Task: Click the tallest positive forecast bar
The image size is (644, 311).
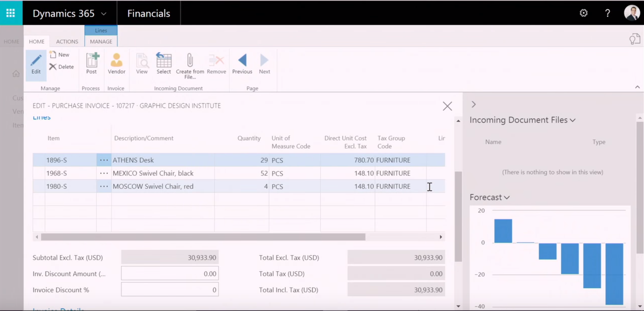Action: (503, 231)
